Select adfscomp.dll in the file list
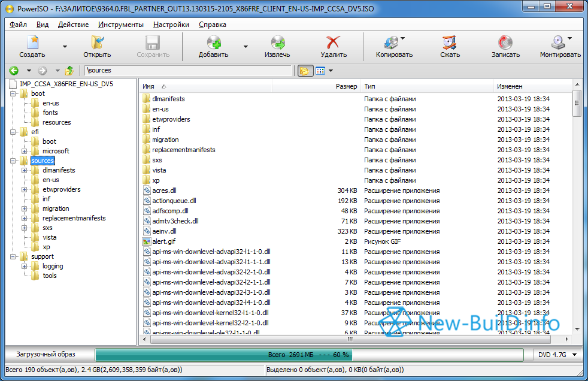Image resolution: width=588 pixels, height=381 pixels. tap(170, 211)
